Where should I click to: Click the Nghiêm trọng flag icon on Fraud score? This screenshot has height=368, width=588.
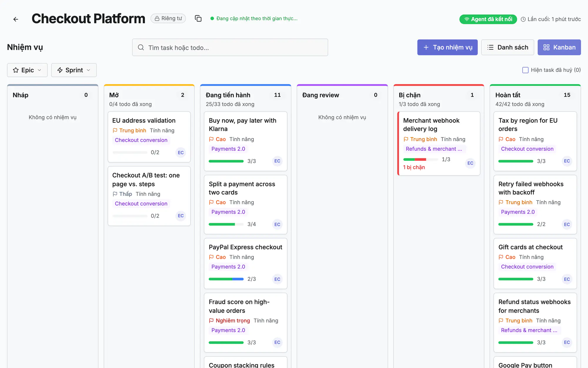[211, 321]
